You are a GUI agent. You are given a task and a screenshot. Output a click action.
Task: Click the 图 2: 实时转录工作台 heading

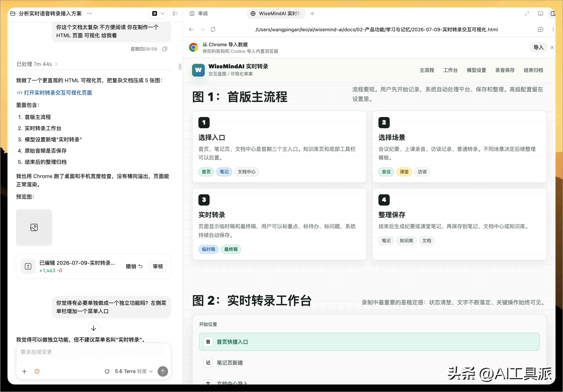tap(252, 300)
